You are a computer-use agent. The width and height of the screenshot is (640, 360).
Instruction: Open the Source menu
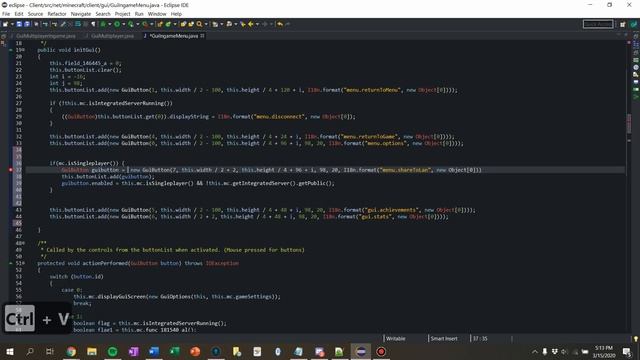click(35, 14)
